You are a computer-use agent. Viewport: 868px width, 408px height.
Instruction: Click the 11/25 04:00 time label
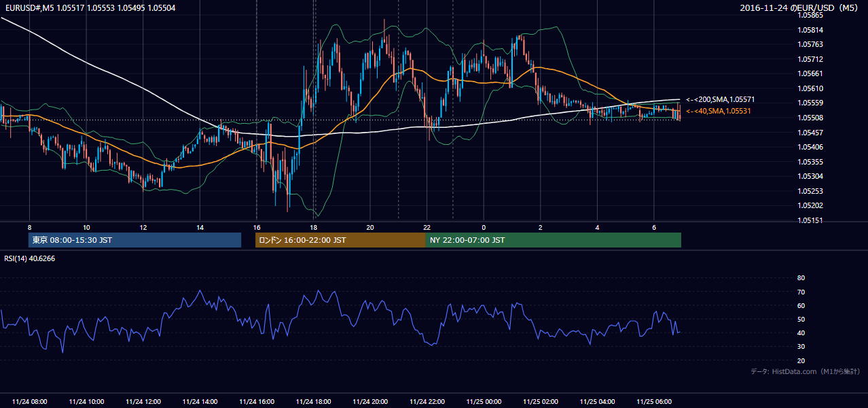point(597,402)
